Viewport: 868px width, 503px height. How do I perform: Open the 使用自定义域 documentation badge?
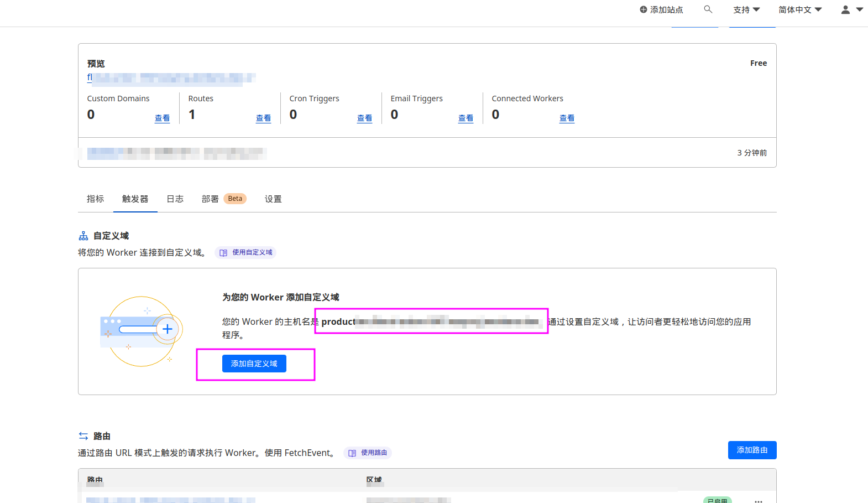[246, 252]
